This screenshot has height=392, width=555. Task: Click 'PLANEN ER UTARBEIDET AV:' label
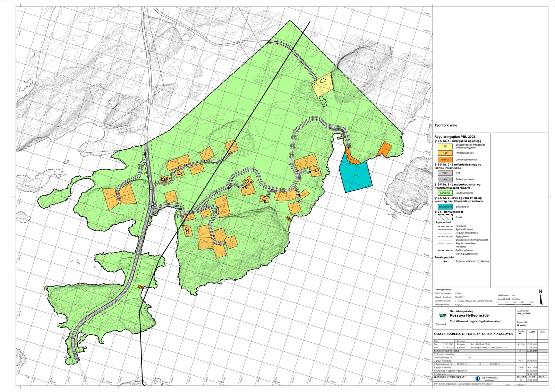[x=450, y=377]
